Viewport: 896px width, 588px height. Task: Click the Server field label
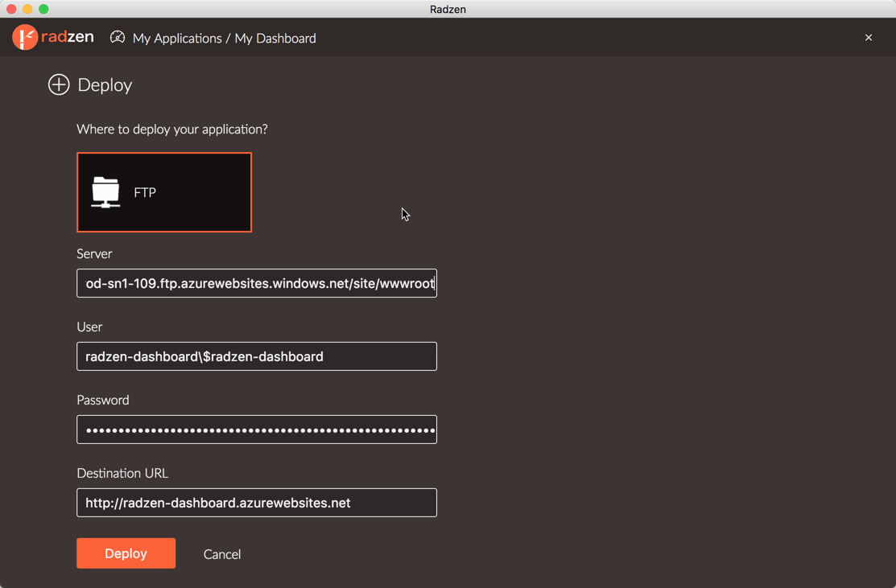(94, 253)
